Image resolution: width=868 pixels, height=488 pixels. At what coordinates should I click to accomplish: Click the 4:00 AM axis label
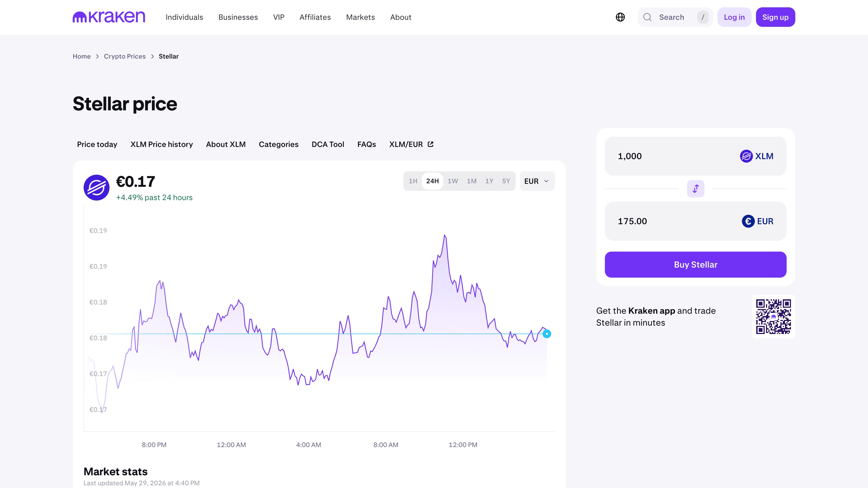(308, 445)
